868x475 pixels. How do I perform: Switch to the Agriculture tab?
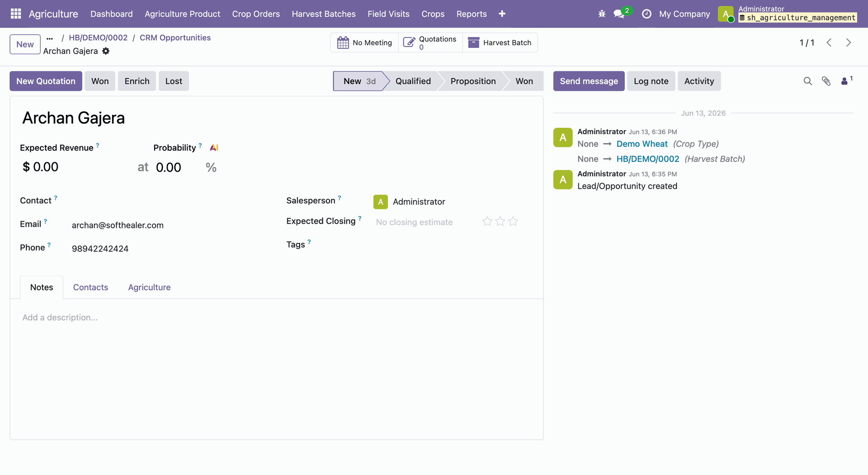149,287
